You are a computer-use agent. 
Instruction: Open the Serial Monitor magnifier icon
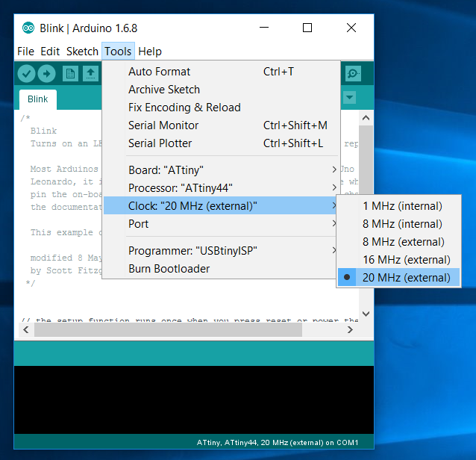[353, 73]
